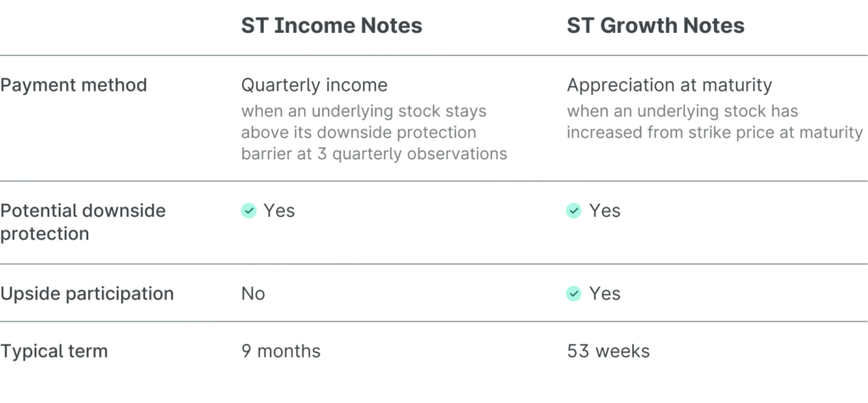Click Yes text for Income Notes downside protection

point(279,211)
